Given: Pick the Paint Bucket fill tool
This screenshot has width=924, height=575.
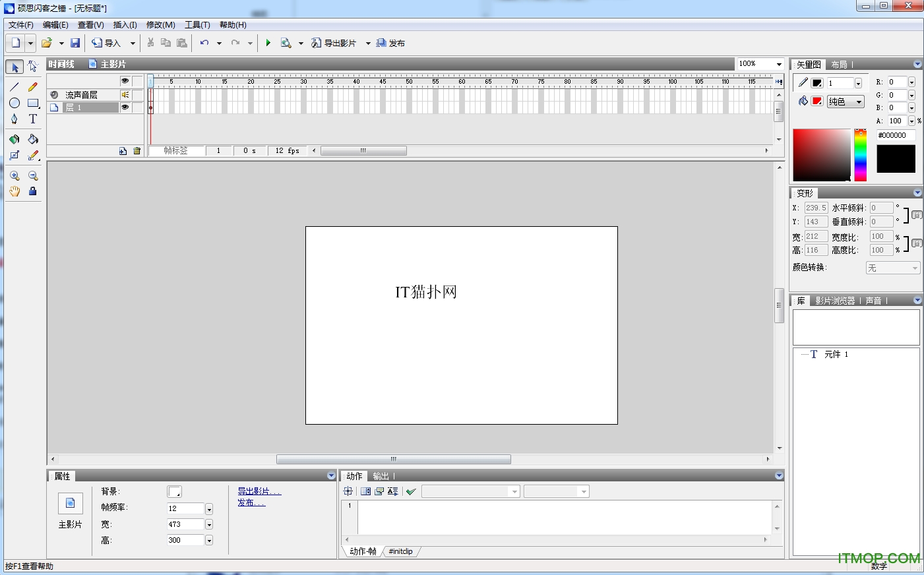Looking at the screenshot, I should tap(32, 139).
